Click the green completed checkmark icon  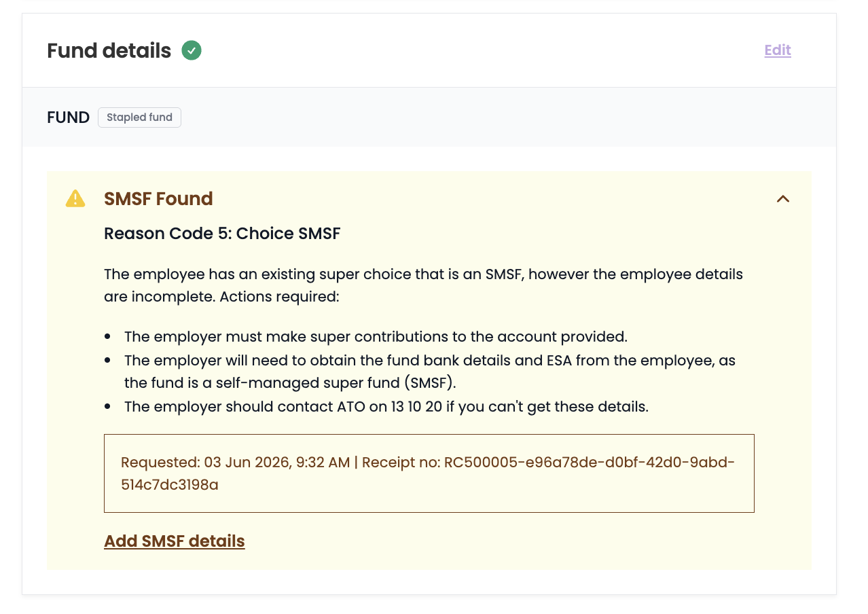pos(192,50)
